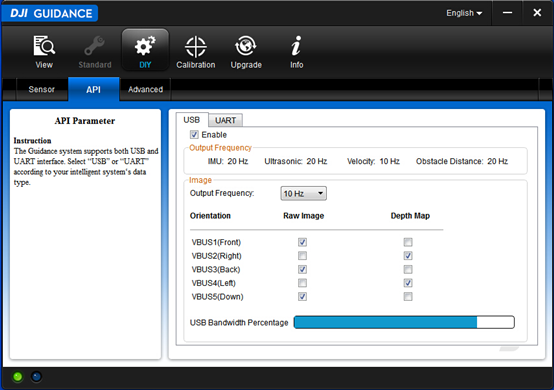Click the VBUS3(Back) row label
The width and height of the screenshot is (554, 390).
[x=216, y=270]
